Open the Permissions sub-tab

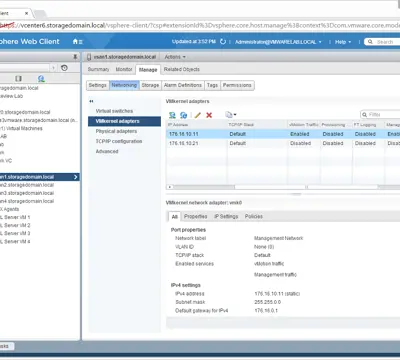point(237,85)
